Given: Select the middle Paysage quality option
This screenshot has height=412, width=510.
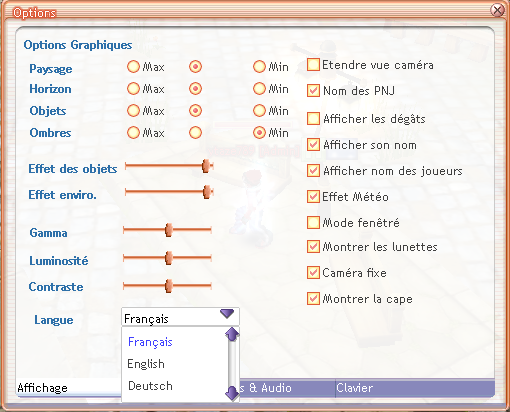Looking at the screenshot, I should coord(195,67).
